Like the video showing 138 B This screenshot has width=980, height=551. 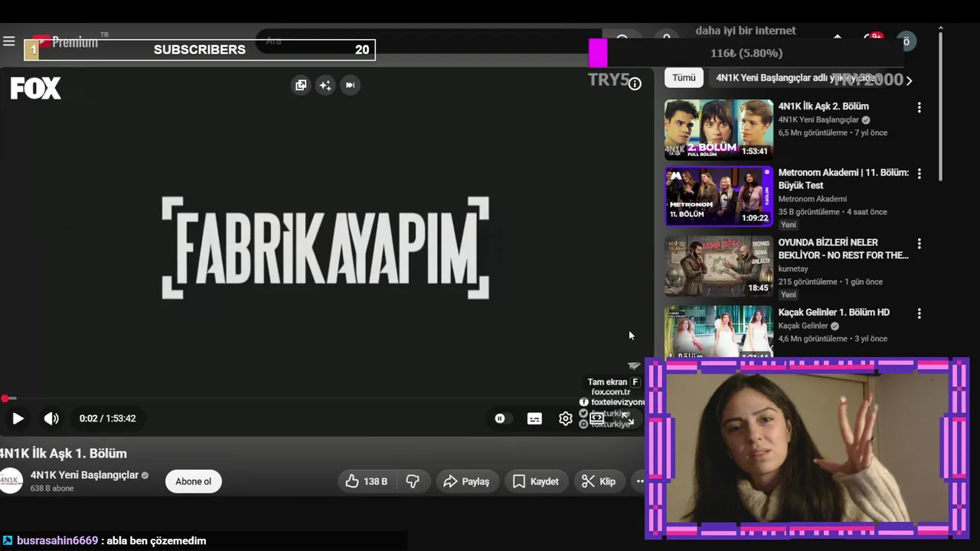pos(367,481)
